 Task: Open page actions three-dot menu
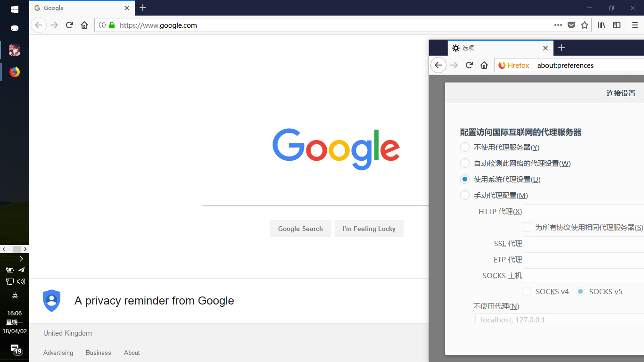558,25
